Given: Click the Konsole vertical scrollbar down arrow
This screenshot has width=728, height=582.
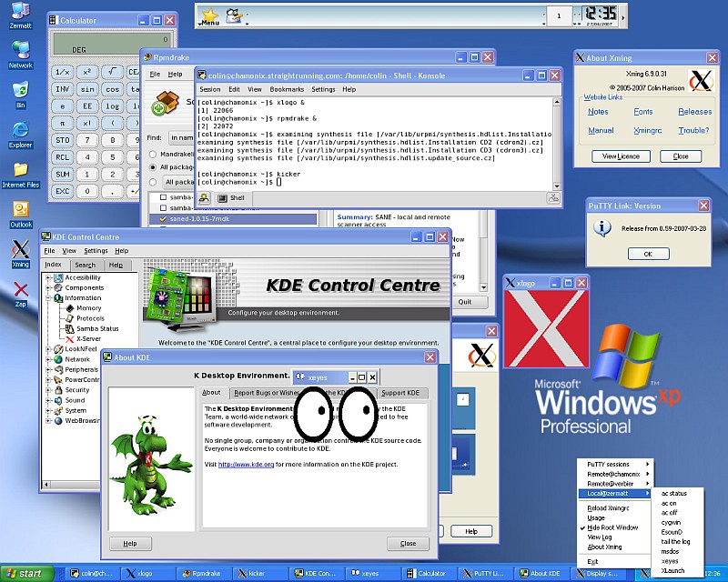Looking at the screenshot, I should [x=557, y=186].
